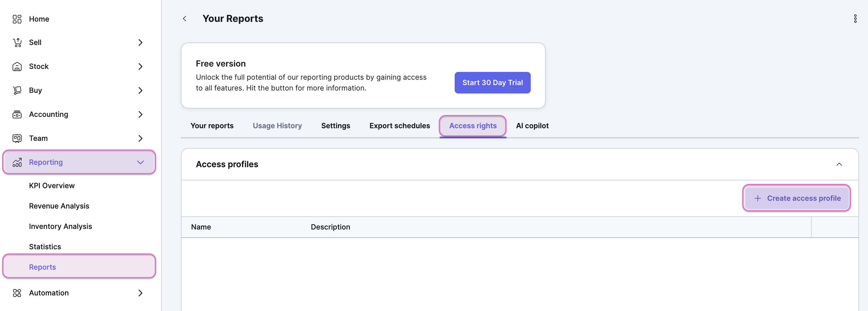Image resolution: width=868 pixels, height=311 pixels.
Task: Click the Buy hand truck icon
Action: pyautogui.click(x=17, y=90)
